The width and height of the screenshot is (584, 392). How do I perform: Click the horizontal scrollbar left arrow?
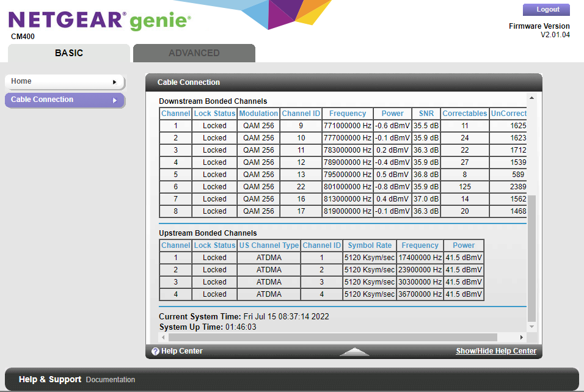click(x=164, y=338)
